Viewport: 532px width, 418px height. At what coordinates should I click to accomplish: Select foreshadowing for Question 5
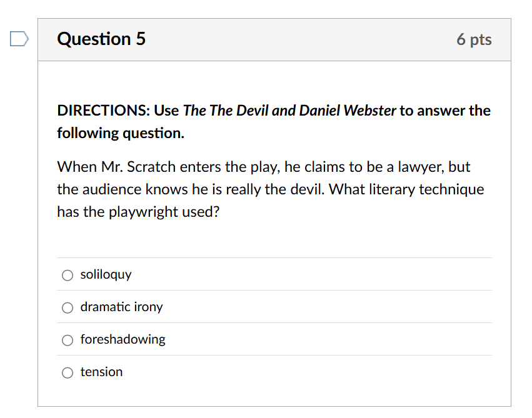click(x=67, y=340)
